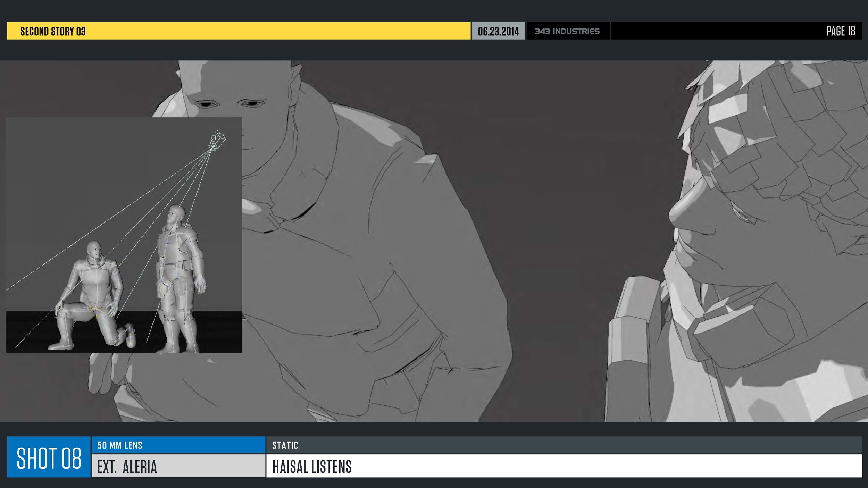Click the 'PAGE 18' page number

(841, 31)
